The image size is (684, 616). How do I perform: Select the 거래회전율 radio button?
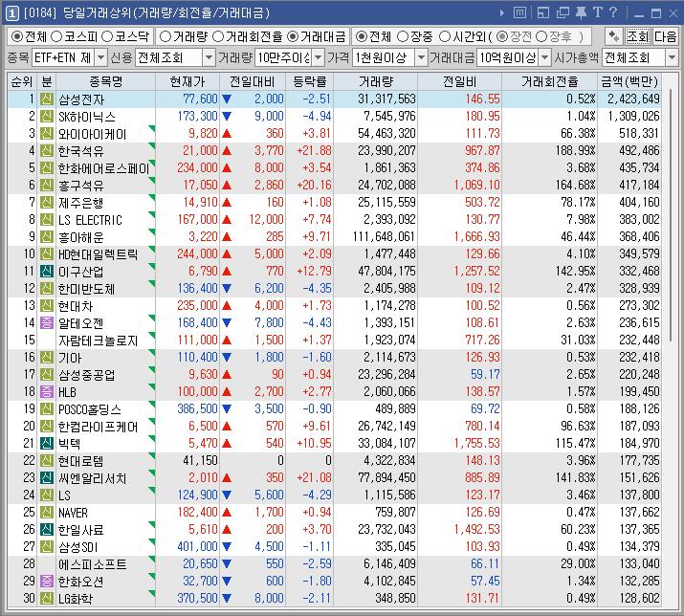click(x=218, y=36)
